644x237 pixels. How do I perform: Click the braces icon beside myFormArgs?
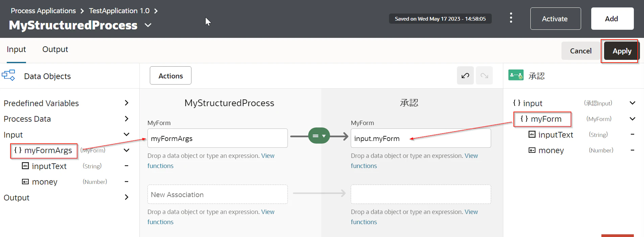tap(18, 150)
